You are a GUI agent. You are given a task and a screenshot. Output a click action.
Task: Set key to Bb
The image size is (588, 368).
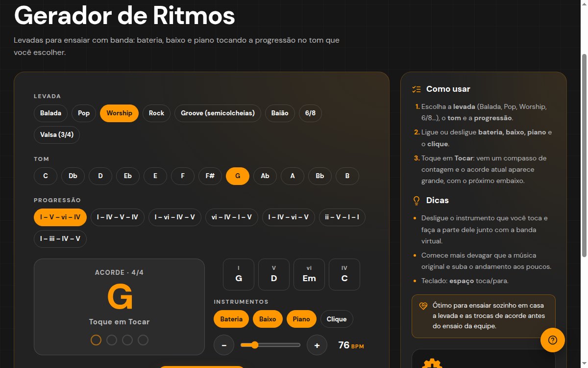(320, 176)
